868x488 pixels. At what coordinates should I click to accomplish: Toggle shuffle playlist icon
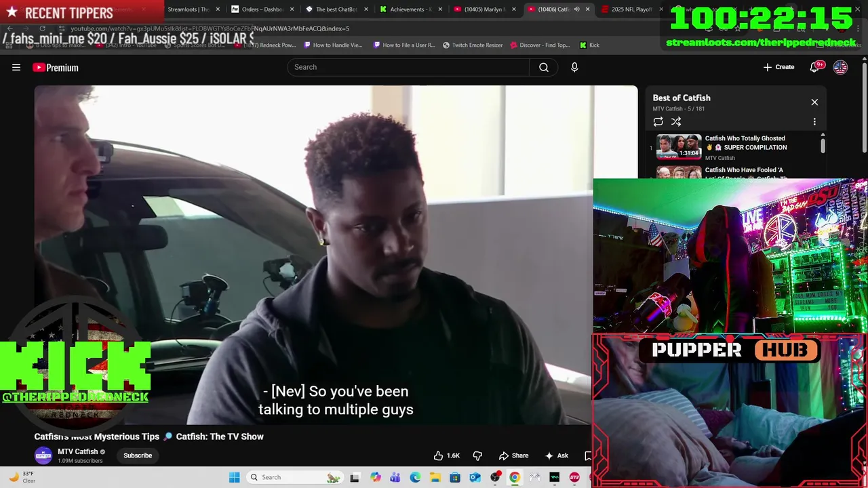click(676, 121)
